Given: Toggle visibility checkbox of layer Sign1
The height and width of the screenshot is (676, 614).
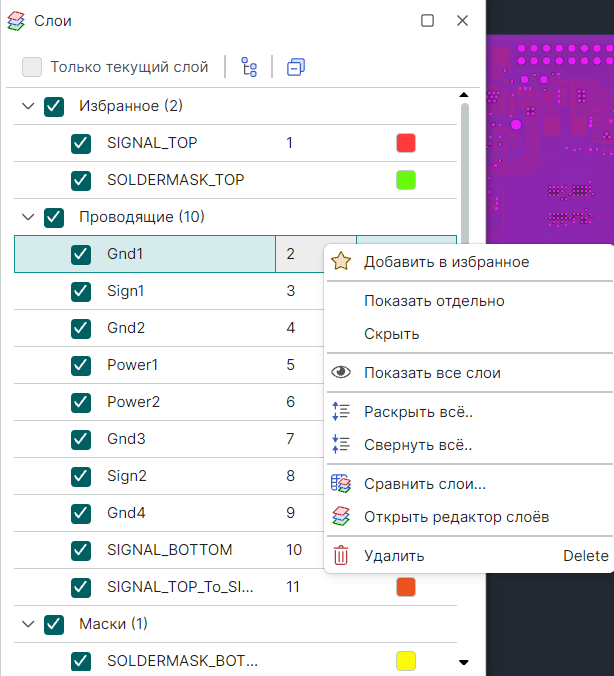Looking at the screenshot, I should point(81,291).
